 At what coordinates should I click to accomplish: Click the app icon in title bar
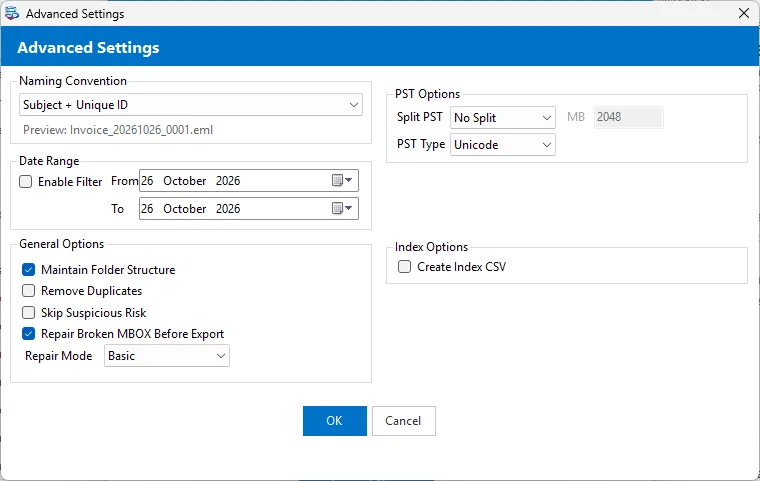pos(12,13)
